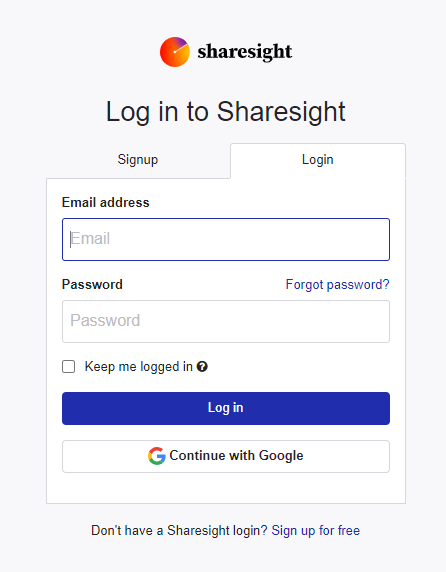This screenshot has width=446, height=572.
Task: Follow the Sign up for free link
Action: point(315,530)
